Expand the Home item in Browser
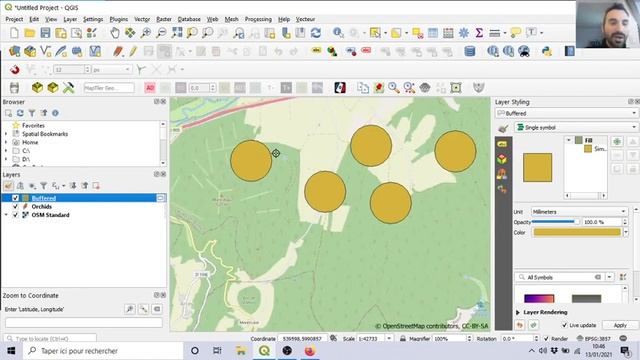Image resolution: width=640 pixels, height=360 pixels. pyautogui.click(x=6, y=142)
